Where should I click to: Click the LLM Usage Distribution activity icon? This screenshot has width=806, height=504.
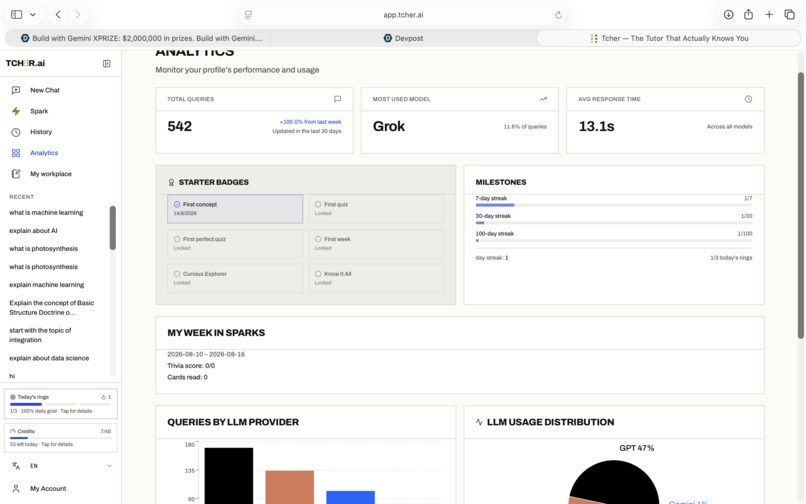tap(479, 422)
